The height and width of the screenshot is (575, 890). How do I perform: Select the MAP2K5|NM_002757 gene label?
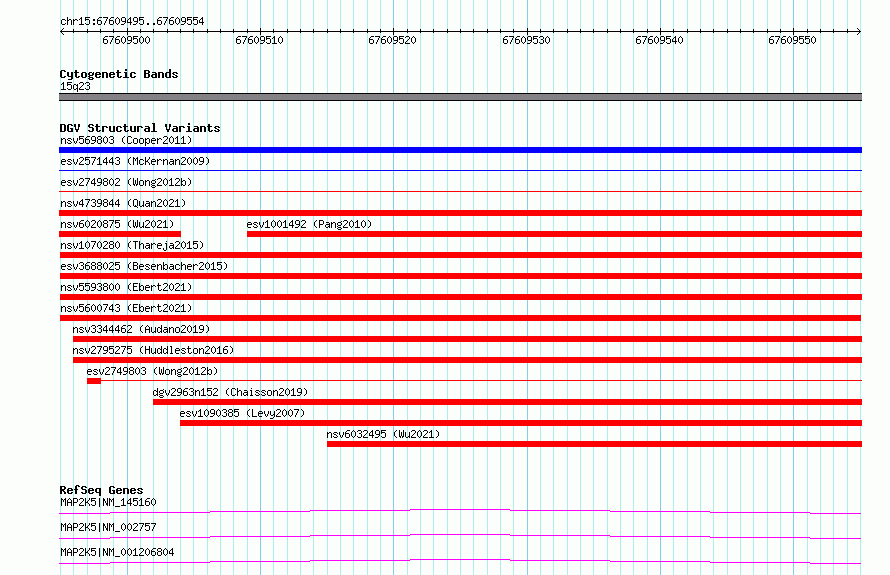click(x=108, y=527)
